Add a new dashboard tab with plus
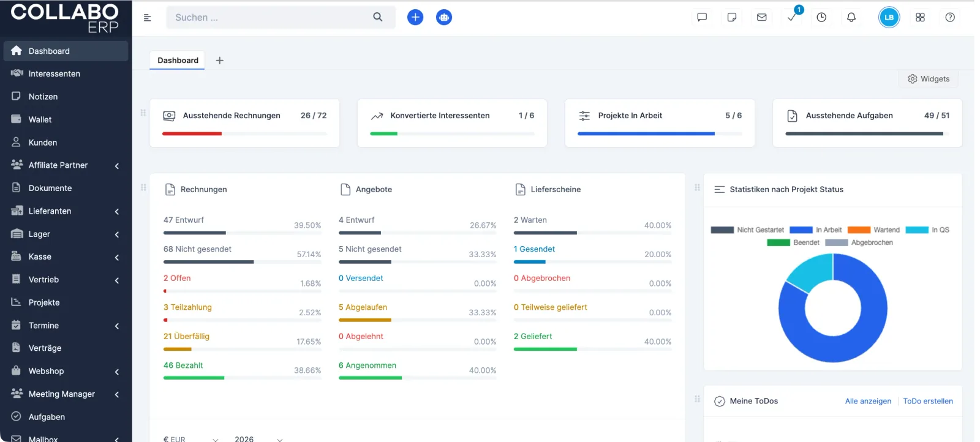This screenshot has width=980, height=442. pos(220,61)
